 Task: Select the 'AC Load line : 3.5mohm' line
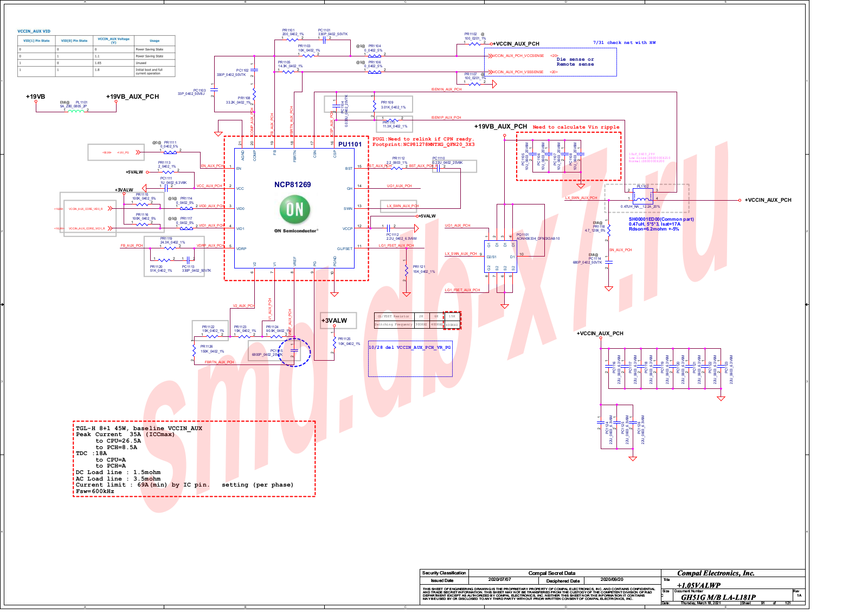point(118,479)
